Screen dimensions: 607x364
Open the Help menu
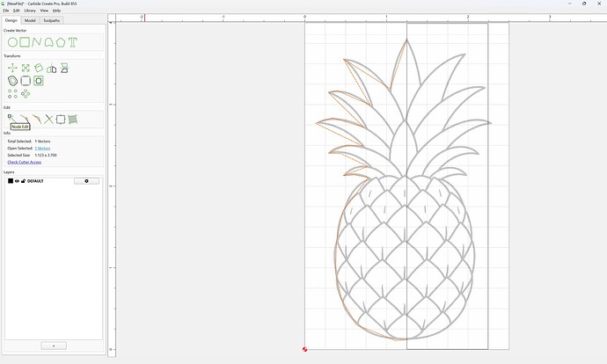(x=56, y=11)
